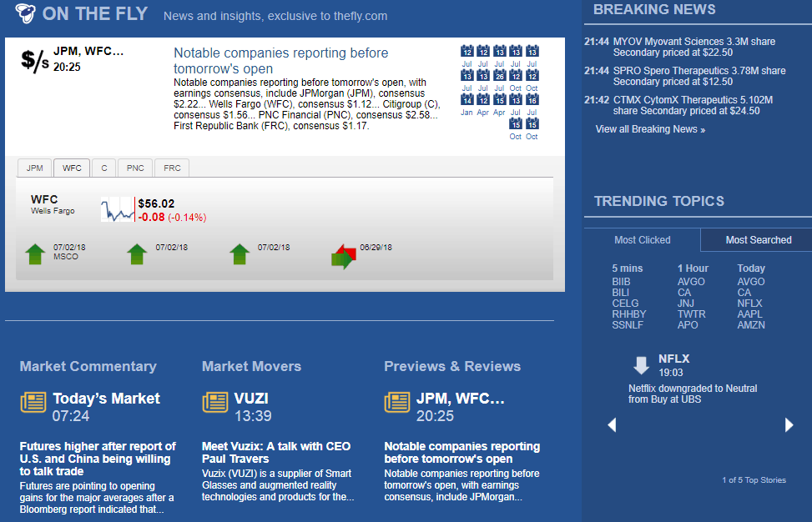Advance to next top story arrow
Viewport: 812px width, 522px height.
pyautogui.click(x=789, y=424)
